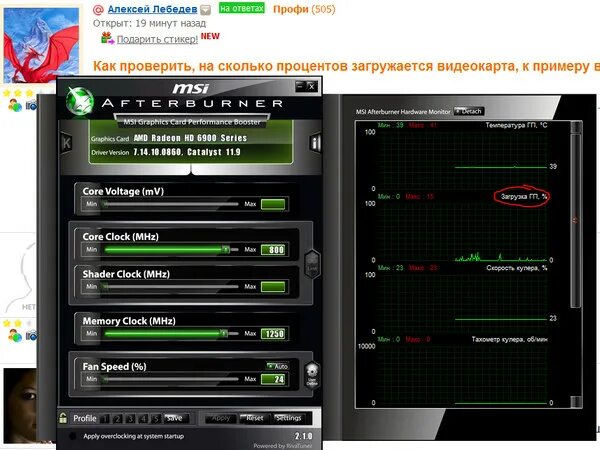Click the Driver Version 7.14.10.0860 text
The height and width of the screenshot is (450, 600).
(x=166, y=152)
